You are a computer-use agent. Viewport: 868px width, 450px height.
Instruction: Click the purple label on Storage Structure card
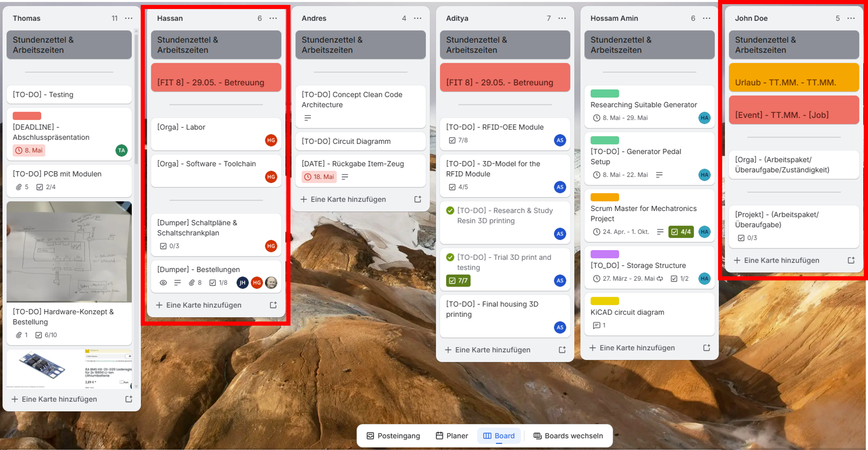point(605,254)
